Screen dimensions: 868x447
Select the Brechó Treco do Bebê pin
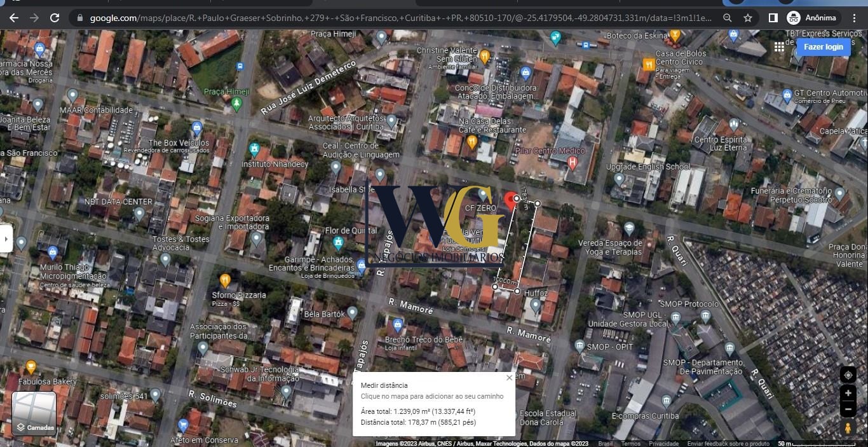pos(398,326)
